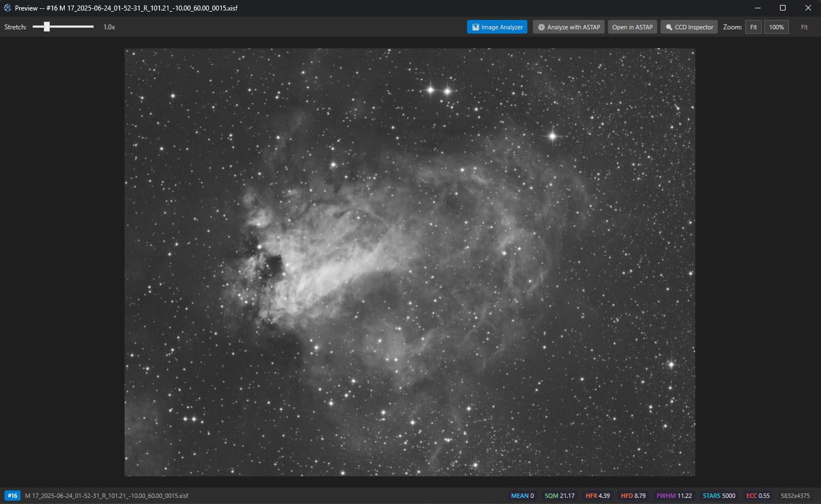
Task: Click the 1.0x stretch value label
Action: tap(109, 27)
